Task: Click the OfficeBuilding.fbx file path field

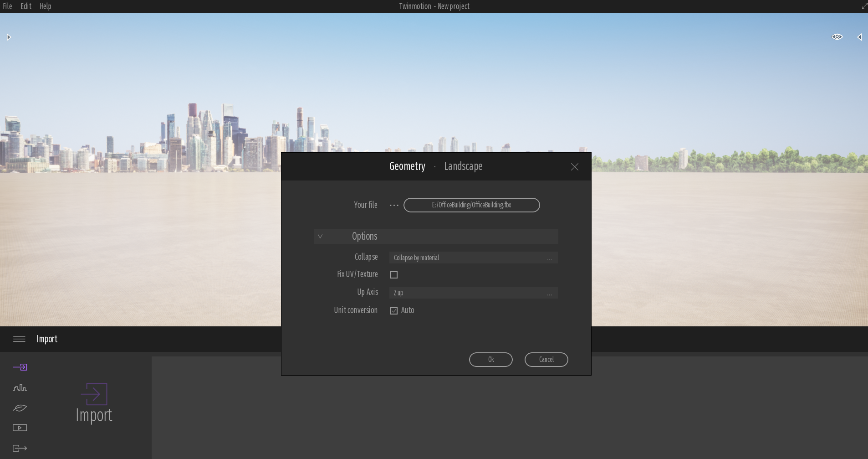Action: 471,205
